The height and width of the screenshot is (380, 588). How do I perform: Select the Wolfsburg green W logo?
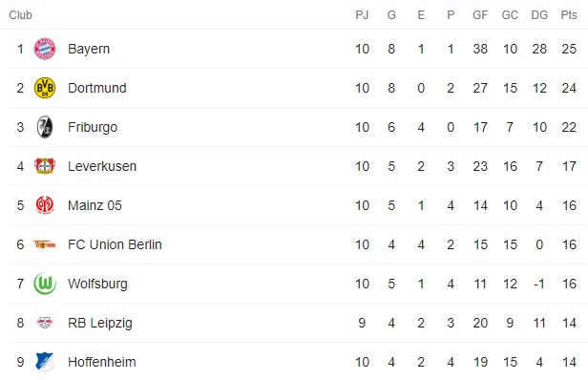45,284
